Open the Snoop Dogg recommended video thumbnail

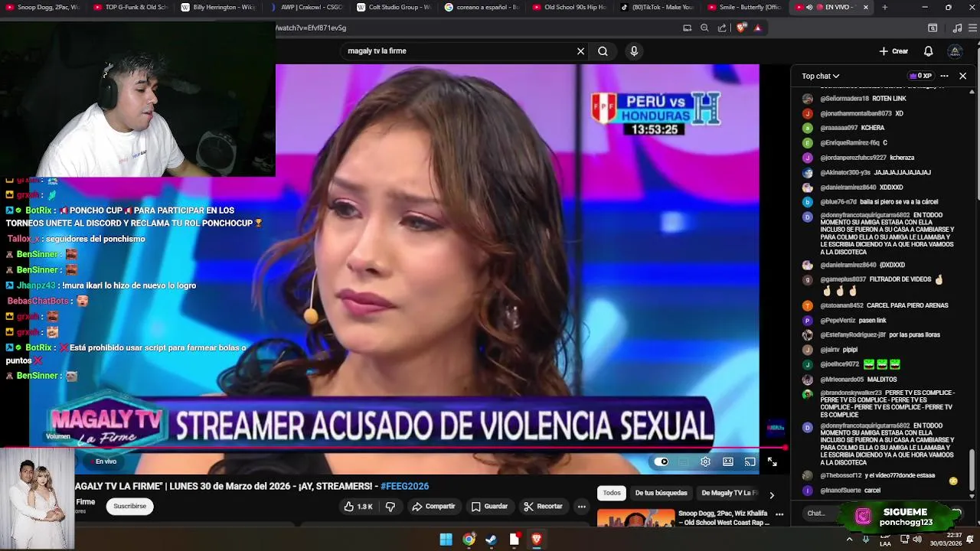click(x=635, y=519)
